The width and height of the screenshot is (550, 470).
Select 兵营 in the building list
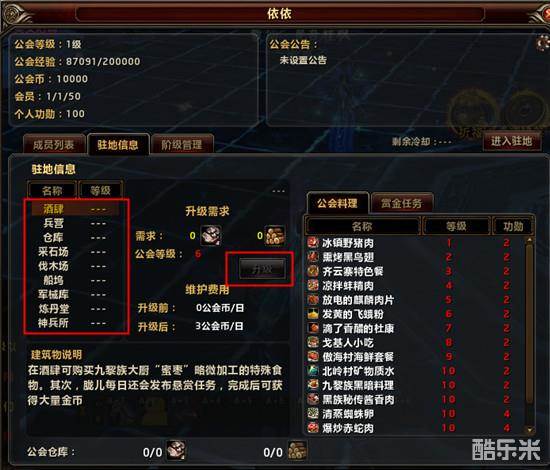point(54,223)
